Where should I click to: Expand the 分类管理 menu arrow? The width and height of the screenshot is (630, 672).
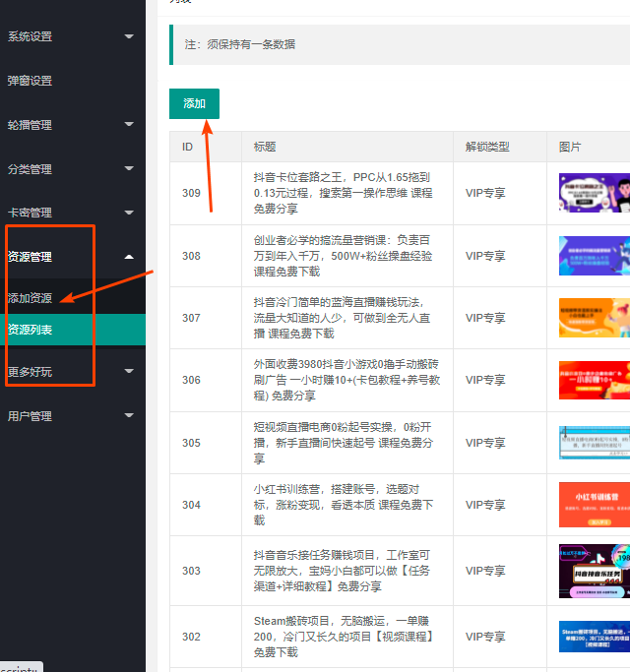click(129, 168)
